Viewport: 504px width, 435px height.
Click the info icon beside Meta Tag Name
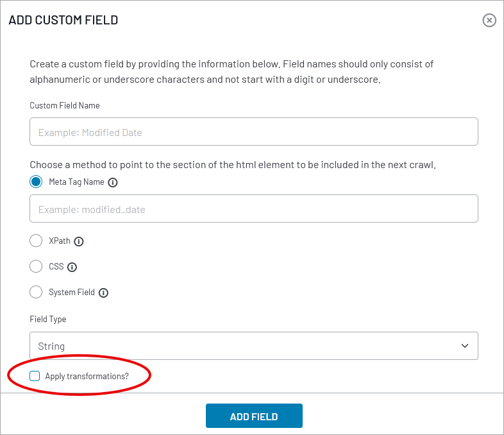113,182
